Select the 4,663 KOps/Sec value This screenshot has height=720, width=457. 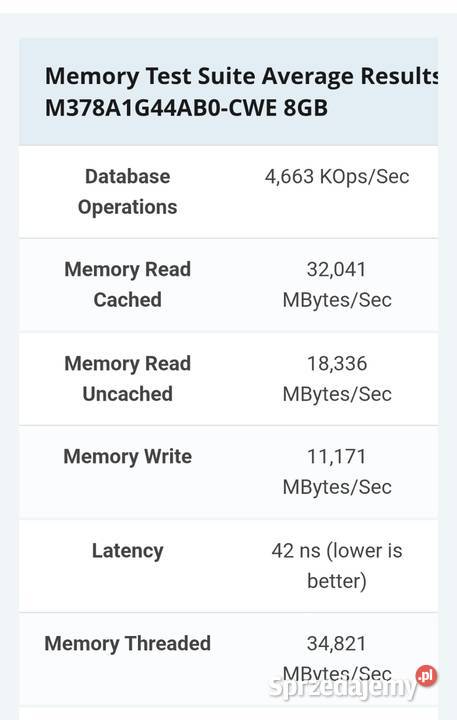coord(337,177)
